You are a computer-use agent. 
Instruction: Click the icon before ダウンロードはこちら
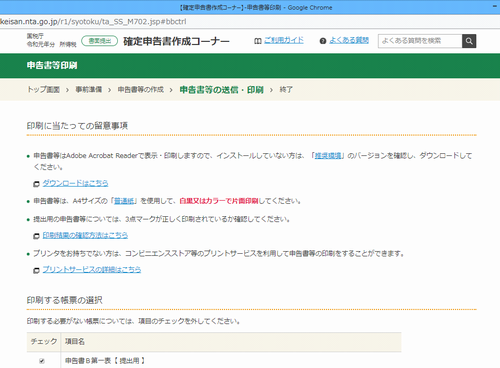click(36, 184)
